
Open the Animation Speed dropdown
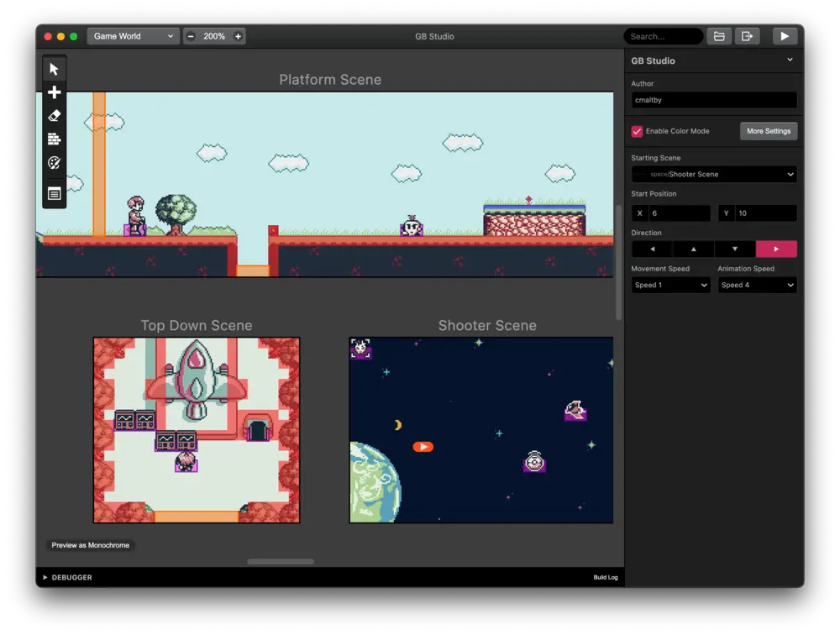[x=758, y=285]
